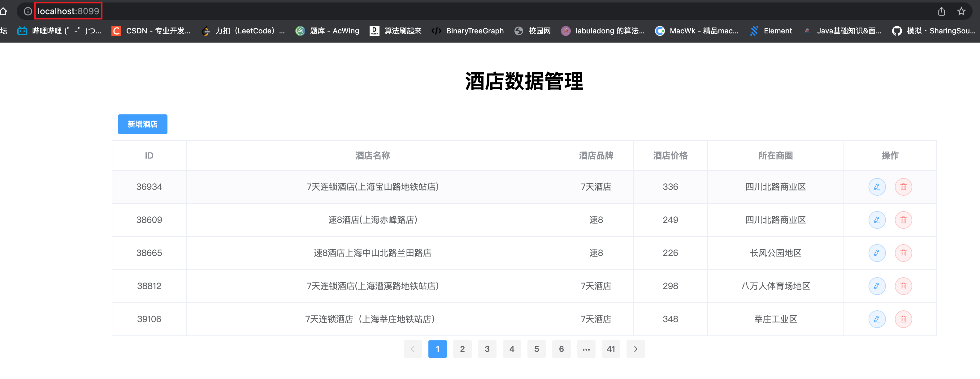Image resolution: width=980 pixels, height=379 pixels.
Task: Click price cell 226
Action: click(670, 253)
